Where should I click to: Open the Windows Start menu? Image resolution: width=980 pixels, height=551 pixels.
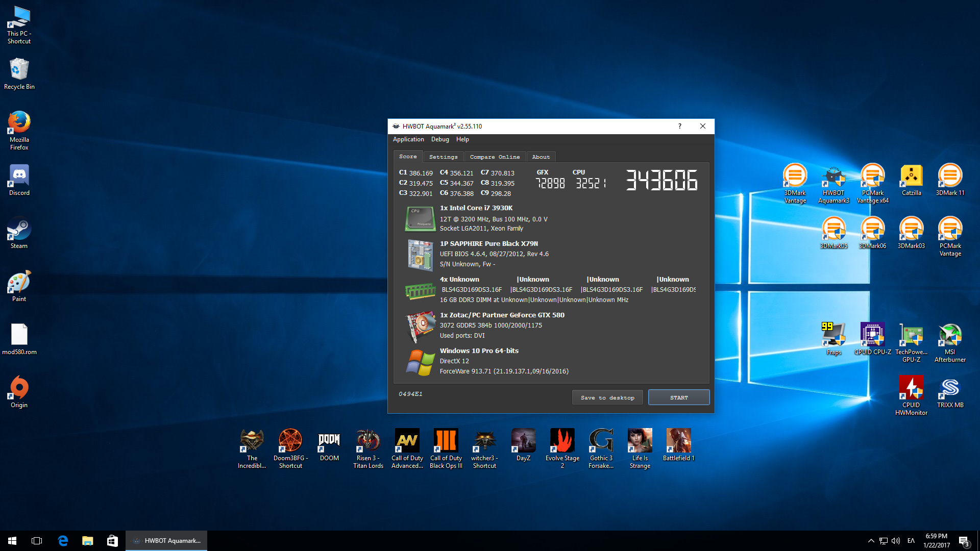click(12, 541)
